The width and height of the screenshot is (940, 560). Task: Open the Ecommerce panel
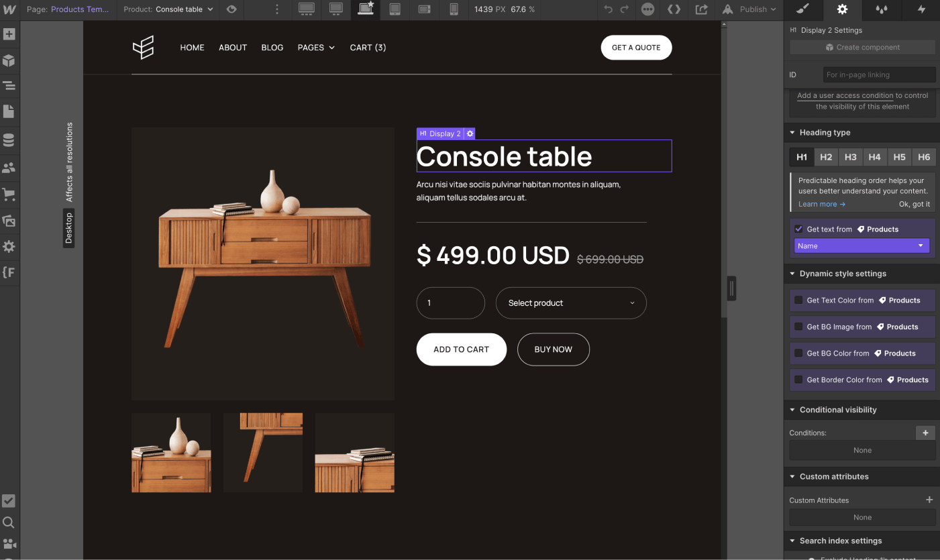[x=9, y=194]
